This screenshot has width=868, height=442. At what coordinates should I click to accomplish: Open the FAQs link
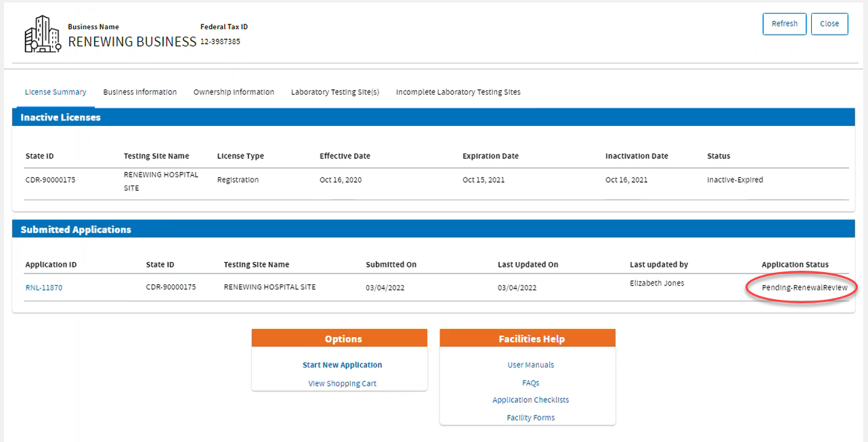(530, 382)
